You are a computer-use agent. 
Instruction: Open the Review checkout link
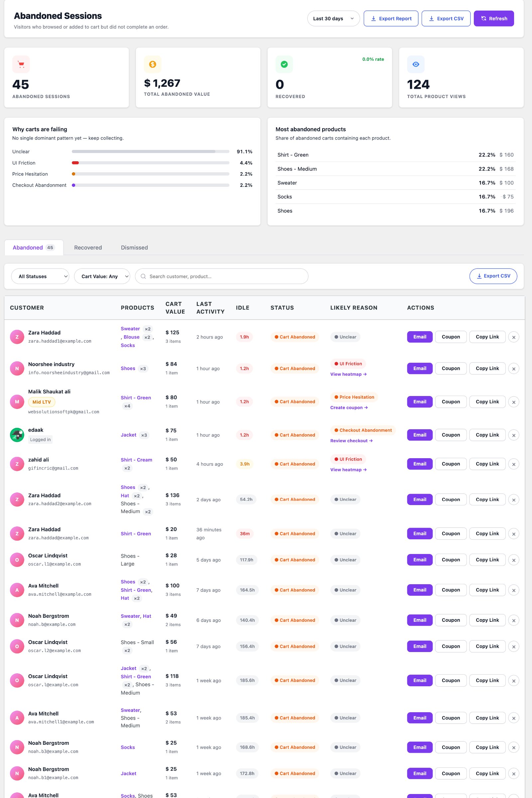point(351,441)
